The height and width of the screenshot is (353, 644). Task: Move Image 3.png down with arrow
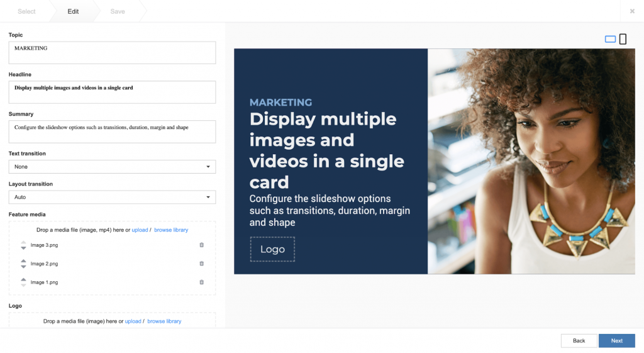[x=23, y=248]
